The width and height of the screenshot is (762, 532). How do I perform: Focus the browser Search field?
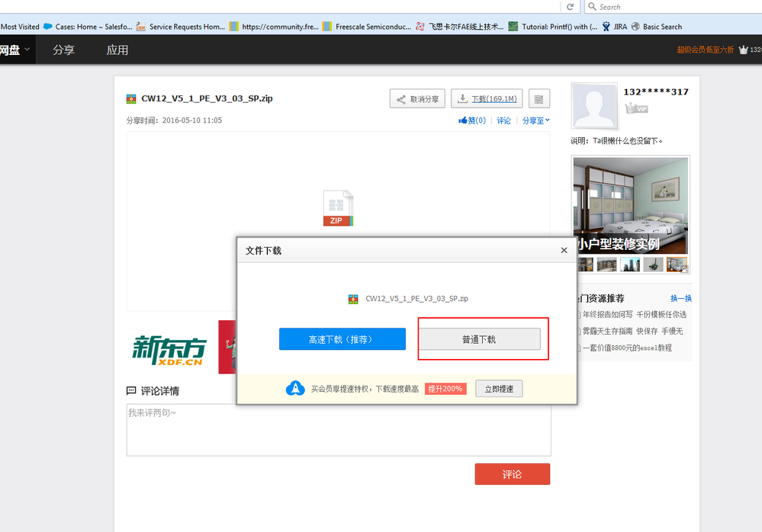click(674, 7)
